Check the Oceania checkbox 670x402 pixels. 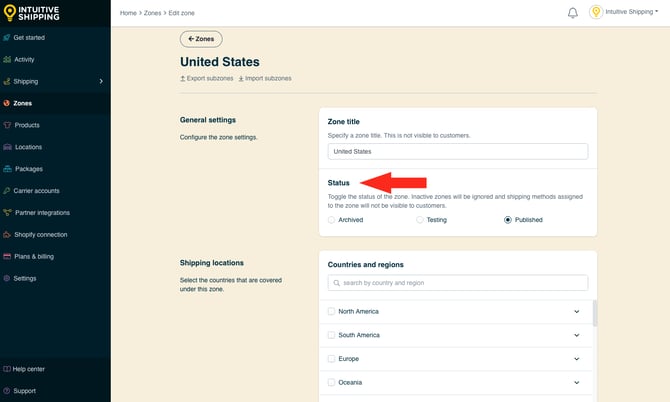(331, 382)
